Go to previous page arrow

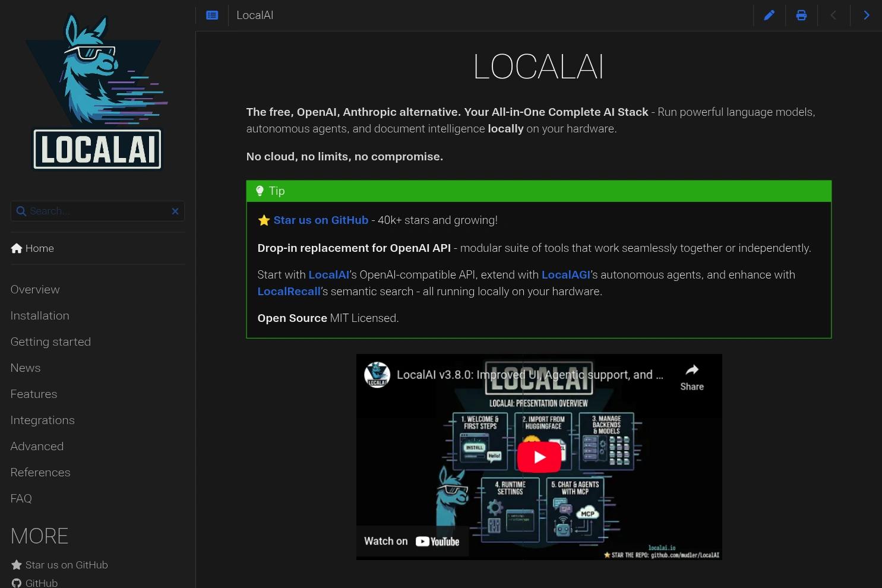click(833, 15)
